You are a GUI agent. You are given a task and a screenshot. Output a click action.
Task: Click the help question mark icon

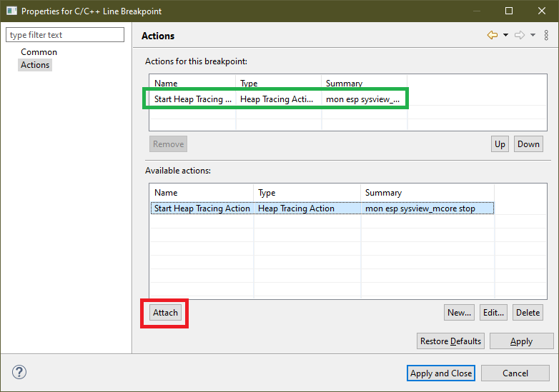[19, 372]
